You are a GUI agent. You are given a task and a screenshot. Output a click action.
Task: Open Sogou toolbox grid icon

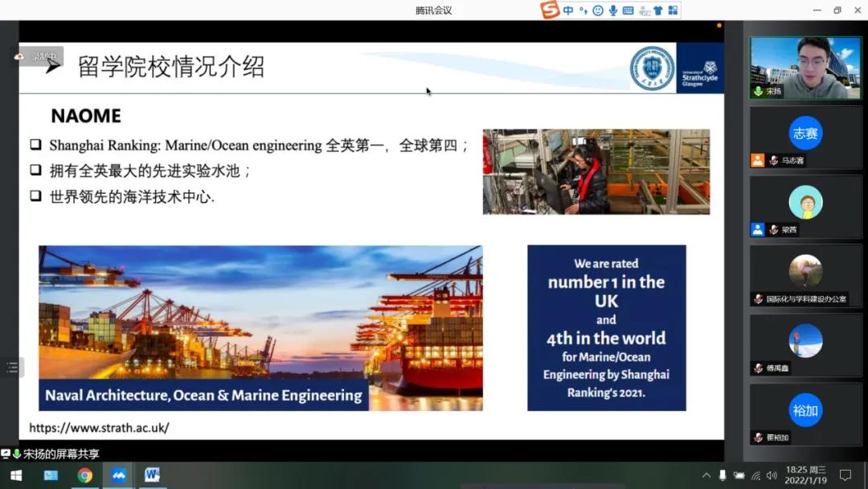673,10
